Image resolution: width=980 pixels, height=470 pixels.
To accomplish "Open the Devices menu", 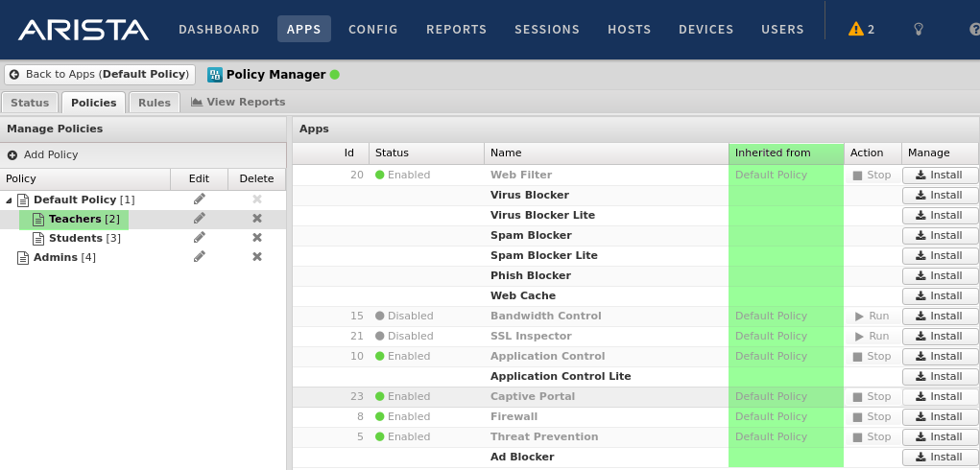I will 706,30.
